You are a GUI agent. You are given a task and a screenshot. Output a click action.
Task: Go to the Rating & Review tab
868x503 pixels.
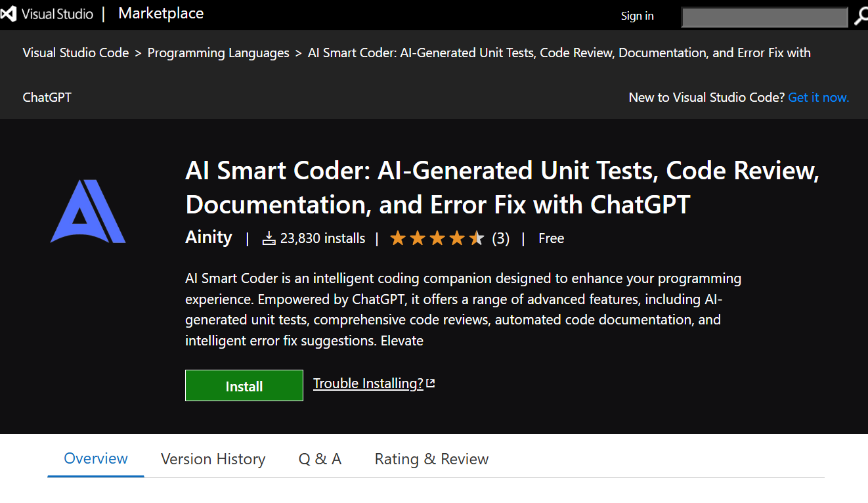click(x=431, y=459)
